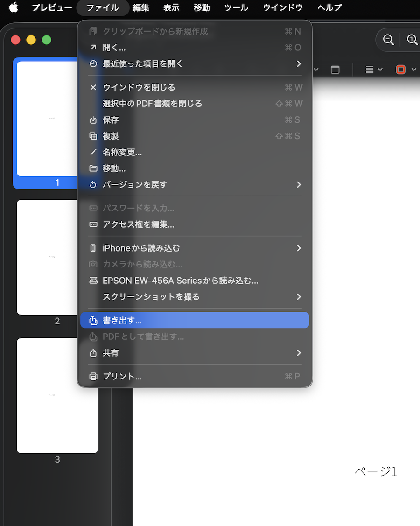
Task: Select page 1 thumbnail in sidebar
Action: click(47, 119)
